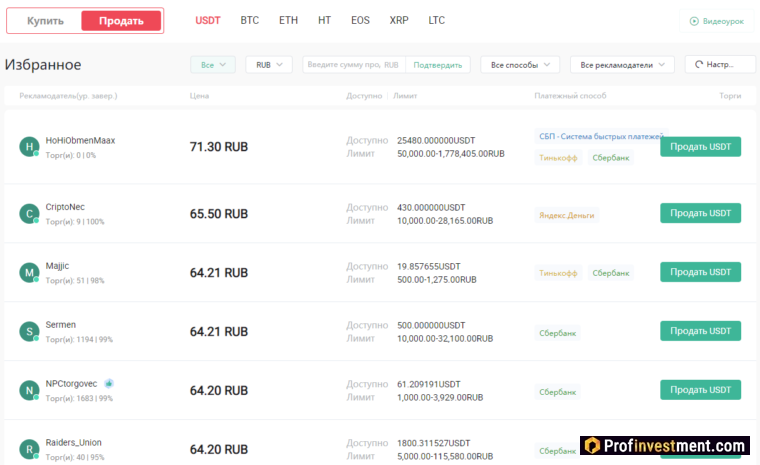Expand the Все filter dropdown
This screenshot has height=465, width=760.
213,64
